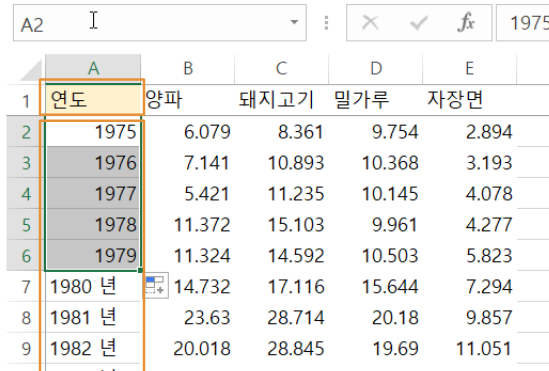Click cell value 11.051
Screen dimensions: 549x371
pos(470,348)
